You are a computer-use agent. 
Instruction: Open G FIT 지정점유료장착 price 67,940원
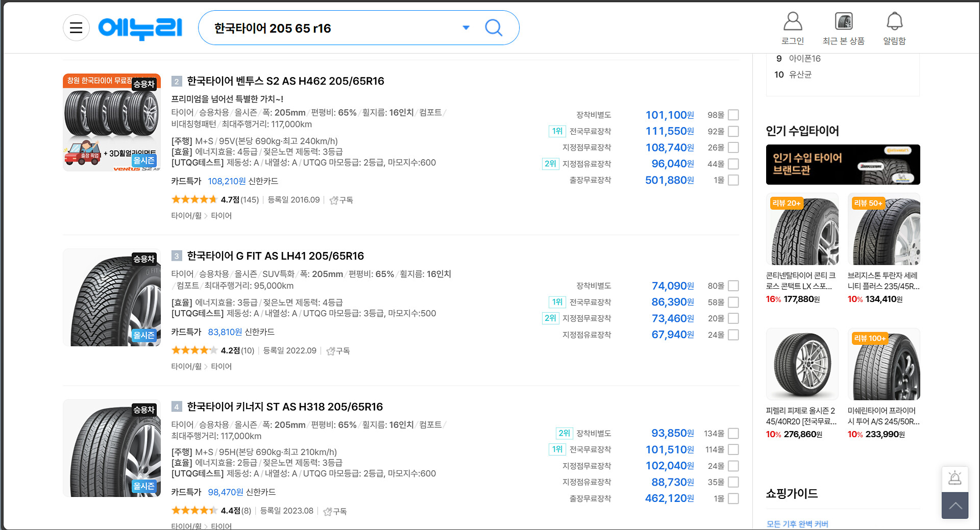coord(673,335)
